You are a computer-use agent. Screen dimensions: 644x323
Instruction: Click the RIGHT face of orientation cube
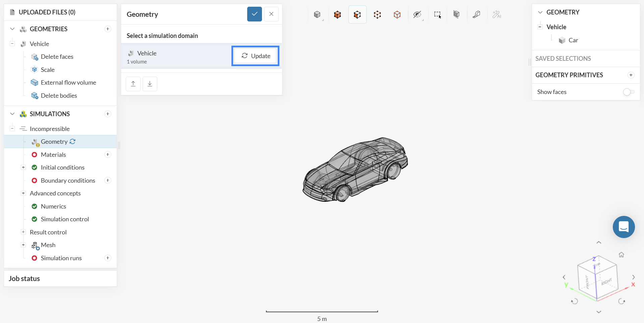point(606,282)
